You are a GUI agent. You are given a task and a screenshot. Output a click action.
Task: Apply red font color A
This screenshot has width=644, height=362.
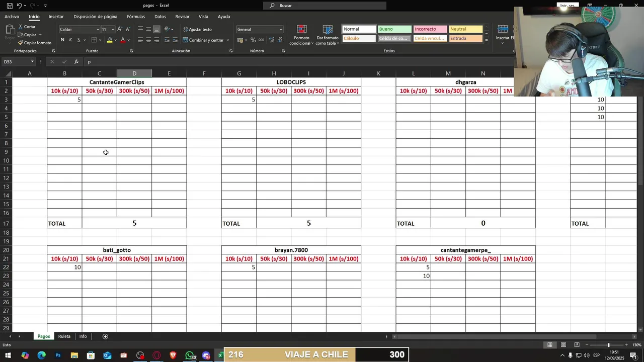point(123,40)
